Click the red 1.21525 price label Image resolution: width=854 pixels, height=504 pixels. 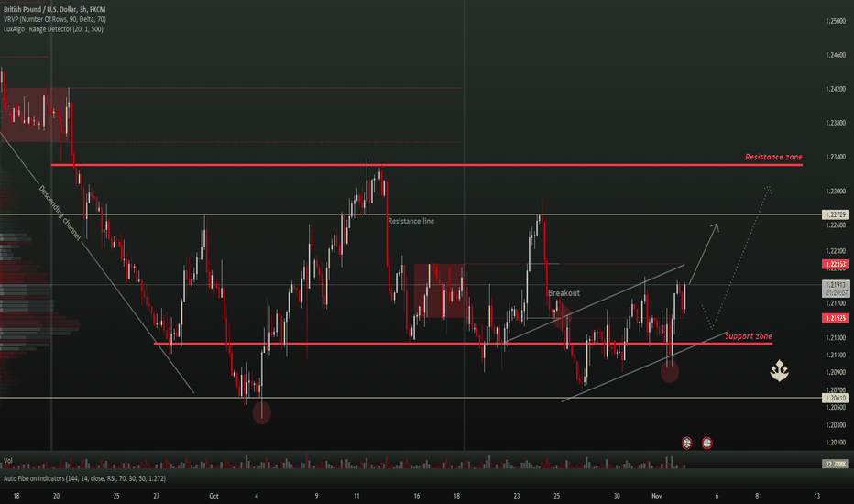(836, 318)
